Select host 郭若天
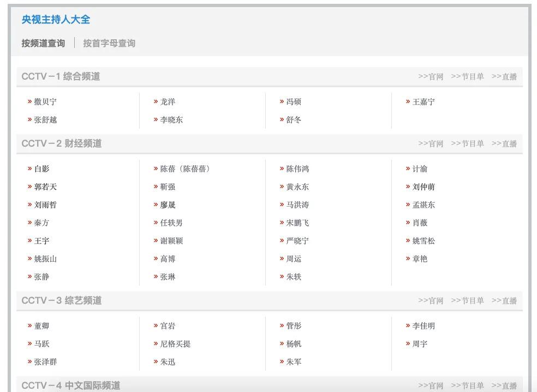Screen dimensions: 537x392 coord(45,187)
